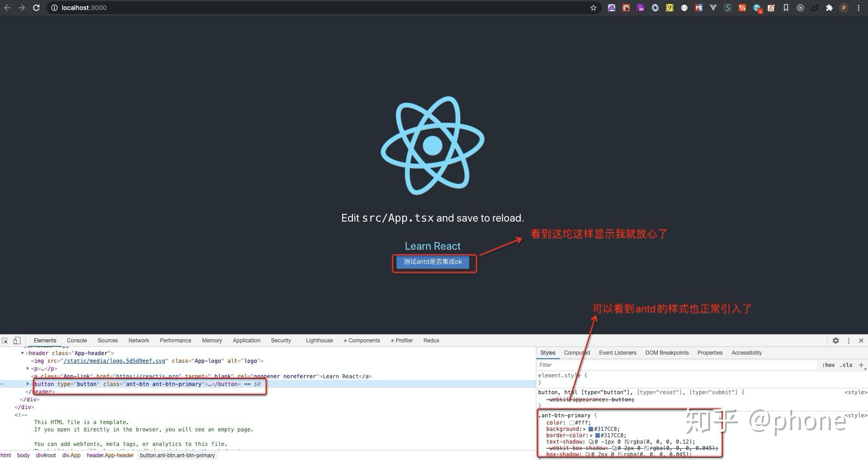Open the logo.5d5d9eef.svg source link
Screen dimensions: 868x460
[x=114, y=361]
